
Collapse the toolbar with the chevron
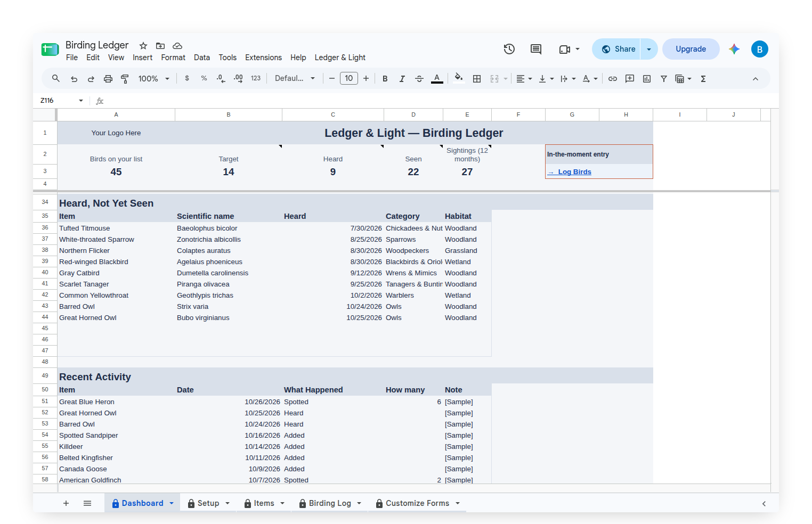point(756,79)
